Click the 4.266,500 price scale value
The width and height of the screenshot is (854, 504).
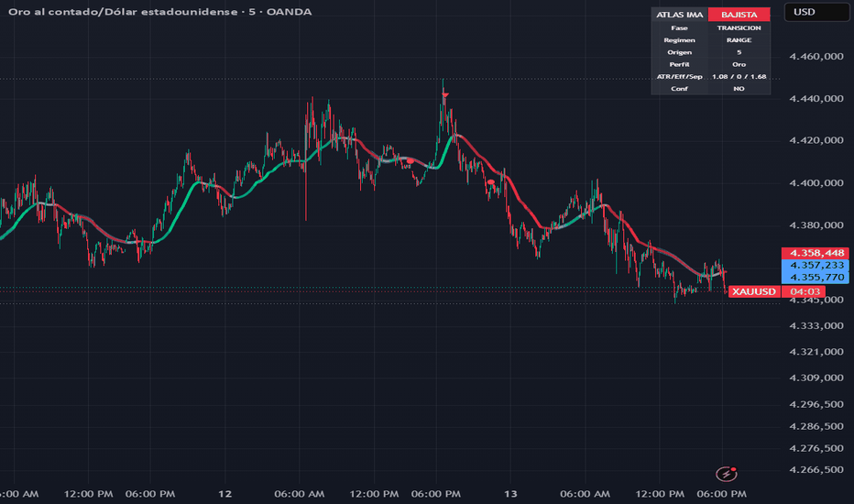tap(816, 470)
